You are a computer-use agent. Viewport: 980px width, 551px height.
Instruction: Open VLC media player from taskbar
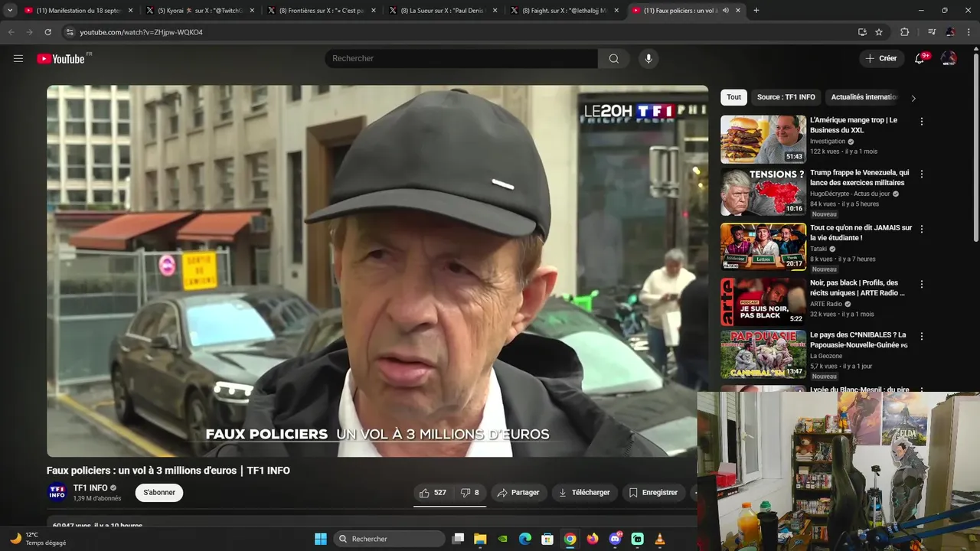(x=660, y=539)
